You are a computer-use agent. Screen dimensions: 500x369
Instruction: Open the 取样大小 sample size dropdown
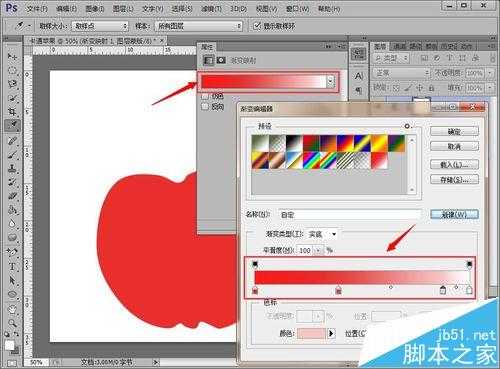(x=100, y=26)
